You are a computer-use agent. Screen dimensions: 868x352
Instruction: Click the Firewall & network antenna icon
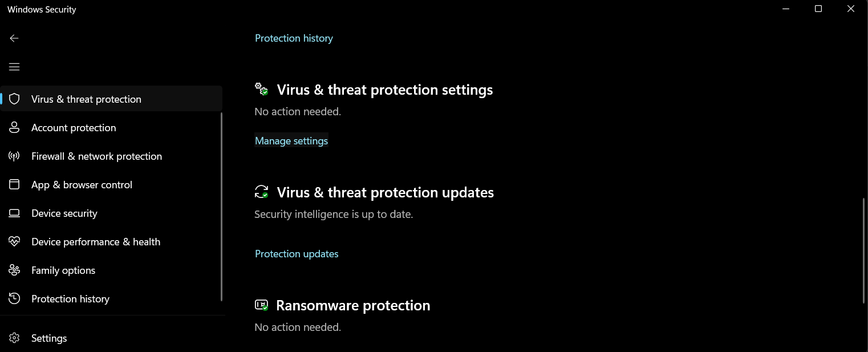pyautogui.click(x=14, y=156)
